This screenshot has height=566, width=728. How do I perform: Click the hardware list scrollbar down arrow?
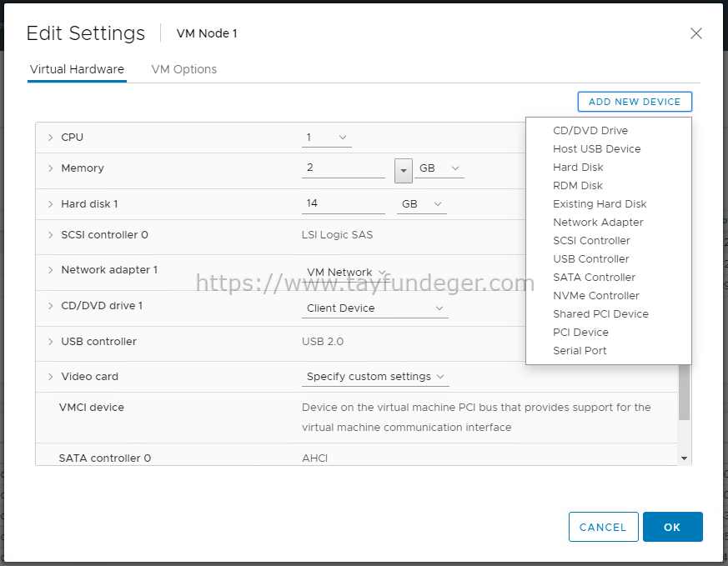tap(684, 458)
